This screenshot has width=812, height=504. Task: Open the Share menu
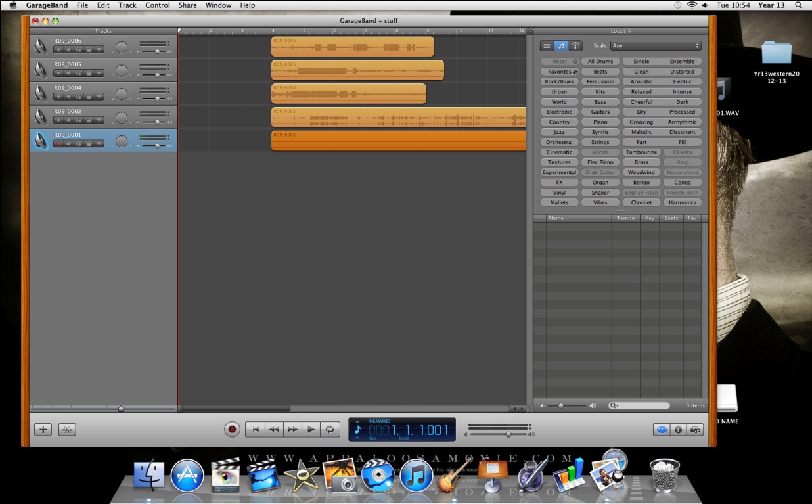187,5
